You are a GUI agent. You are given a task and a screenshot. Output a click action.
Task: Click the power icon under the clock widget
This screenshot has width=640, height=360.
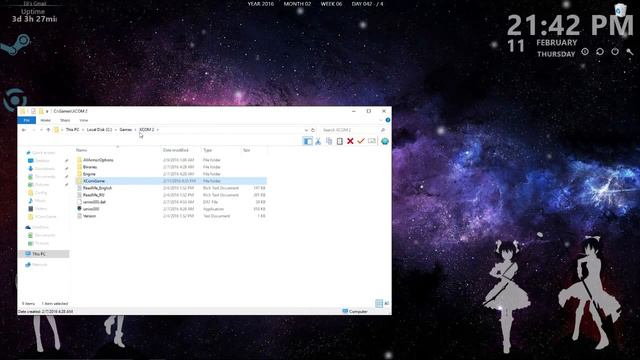point(615,52)
